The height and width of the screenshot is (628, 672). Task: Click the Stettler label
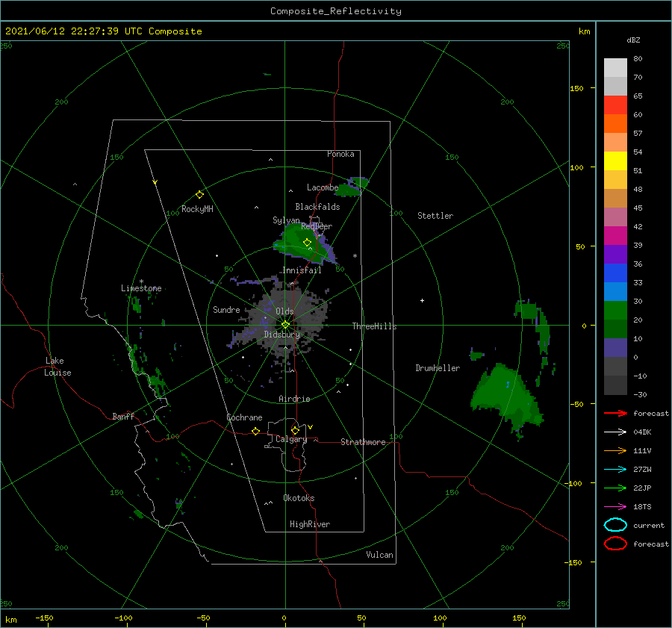coord(435,216)
